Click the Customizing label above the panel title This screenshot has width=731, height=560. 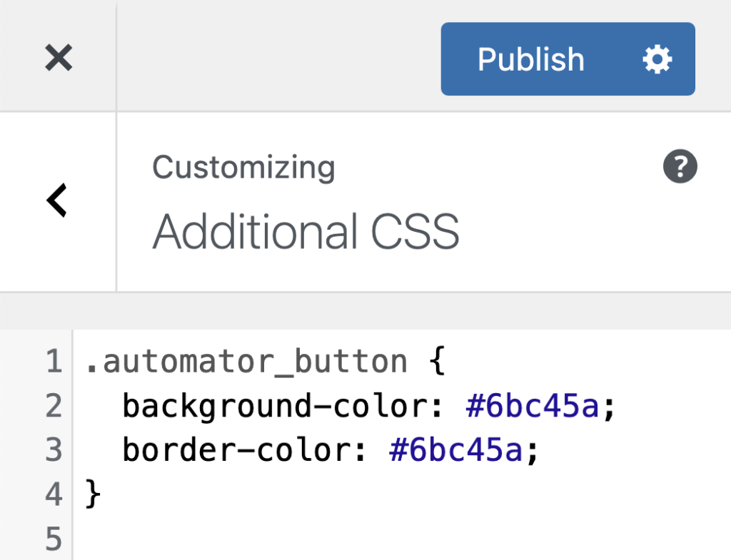pos(243,167)
